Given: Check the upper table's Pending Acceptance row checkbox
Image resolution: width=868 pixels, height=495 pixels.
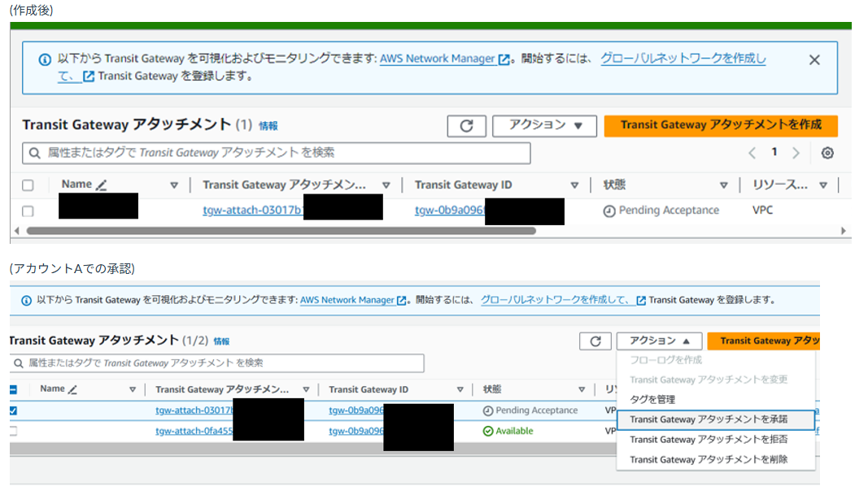Looking at the screenshot, I should (x=28, y=211).
